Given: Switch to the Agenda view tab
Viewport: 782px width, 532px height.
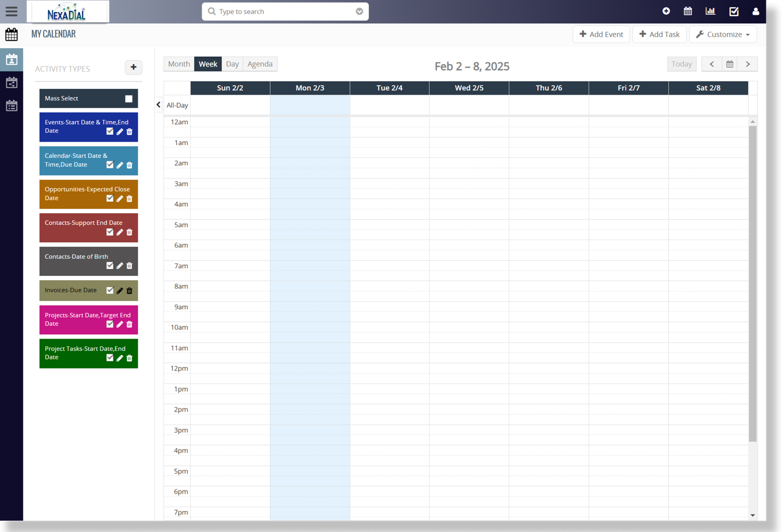Looking at the screenshot, I should (260, 64).
